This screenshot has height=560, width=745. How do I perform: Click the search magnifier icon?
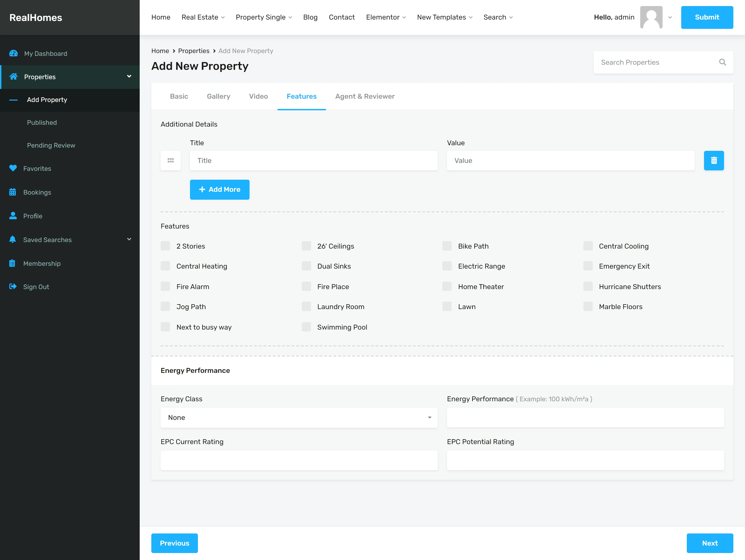pos(722,62)
